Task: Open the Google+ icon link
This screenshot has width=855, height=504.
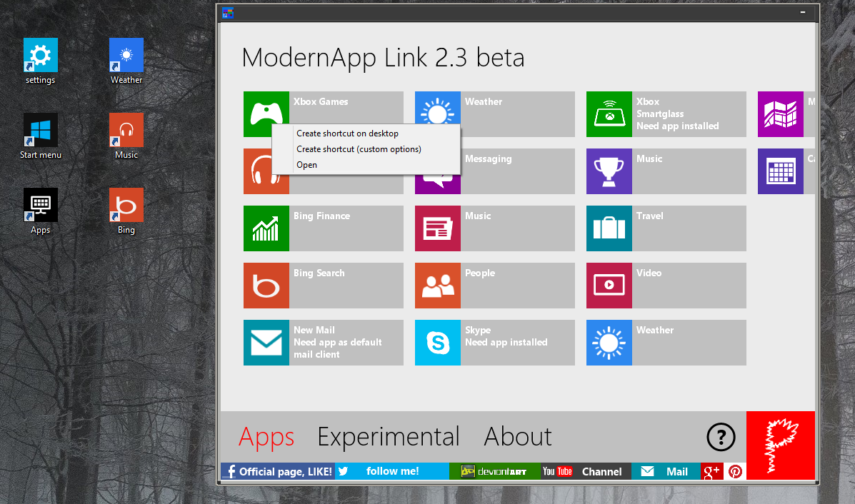Action: 711,471
